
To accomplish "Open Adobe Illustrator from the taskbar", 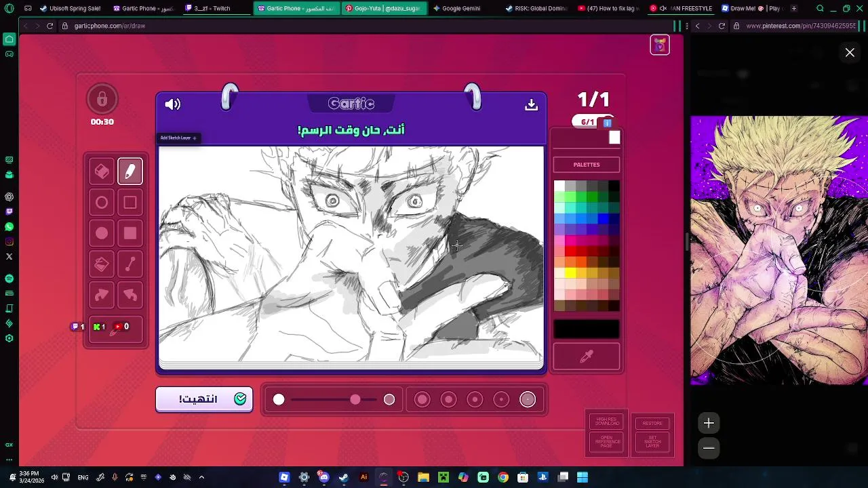I will [x=363, y=477].
